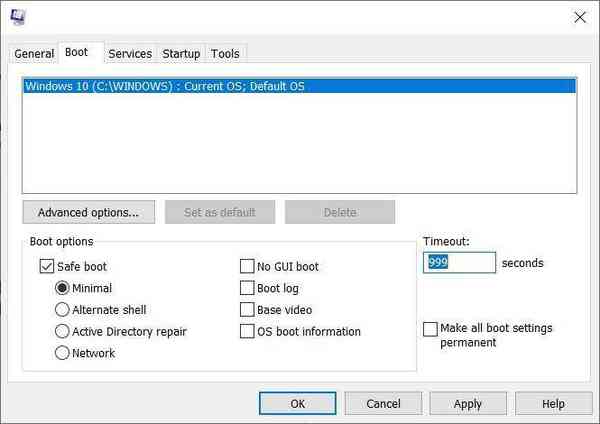Viewport: 600px width, 424px height.
Task: Open the Services tab
Action: pyautogui.click(x=130, y=54)
